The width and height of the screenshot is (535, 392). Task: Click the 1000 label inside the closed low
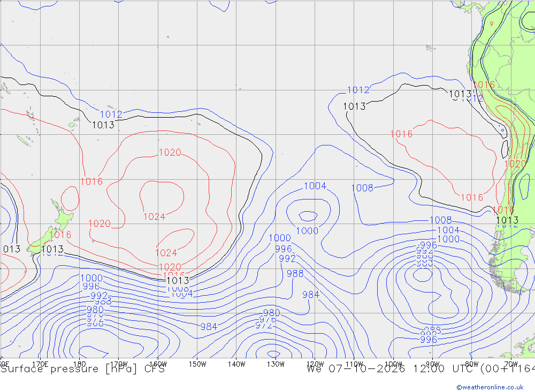click(x=307, y=231)
